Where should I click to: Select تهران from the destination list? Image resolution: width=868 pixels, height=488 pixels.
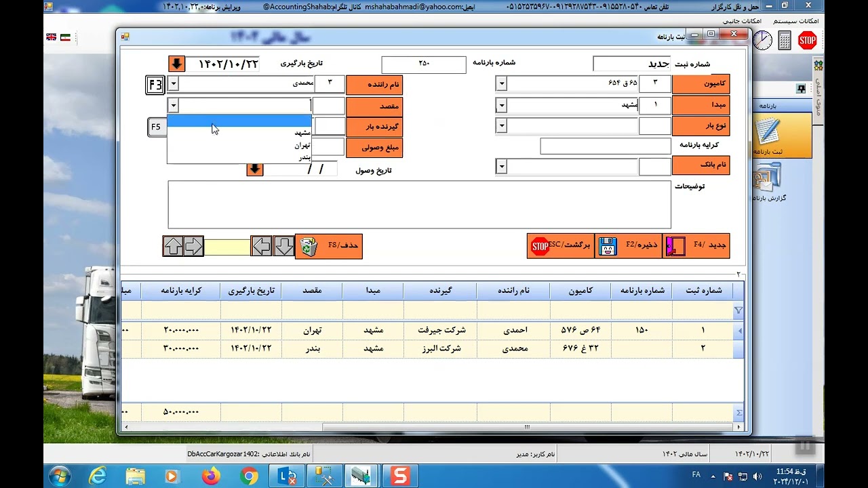(x=239, y=145)
